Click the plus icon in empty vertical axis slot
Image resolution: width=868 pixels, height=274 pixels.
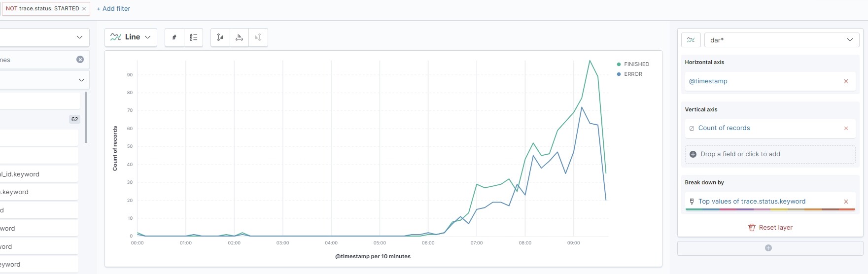(x=693, y=154)
